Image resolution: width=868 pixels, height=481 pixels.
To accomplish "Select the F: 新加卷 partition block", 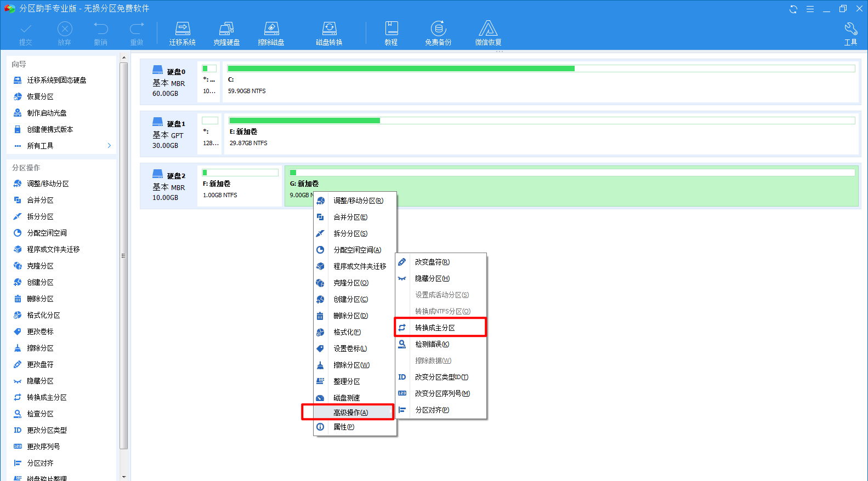I will (240, 186).
